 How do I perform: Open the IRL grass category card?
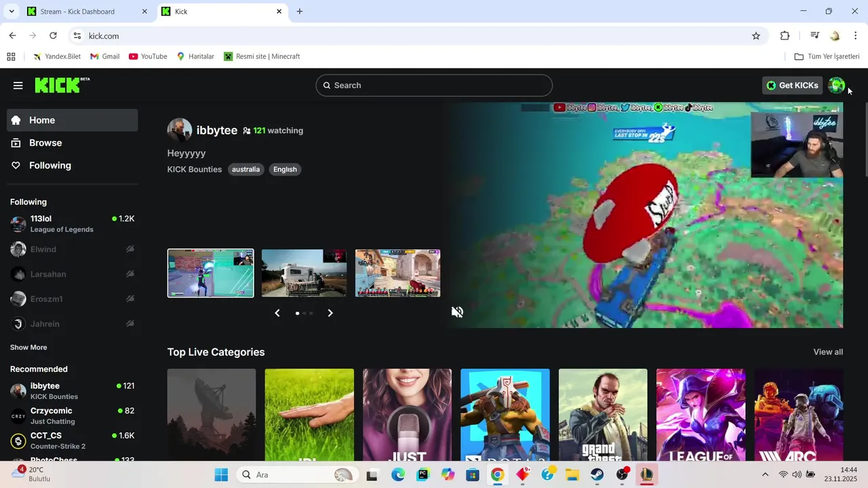pos(309,415)
